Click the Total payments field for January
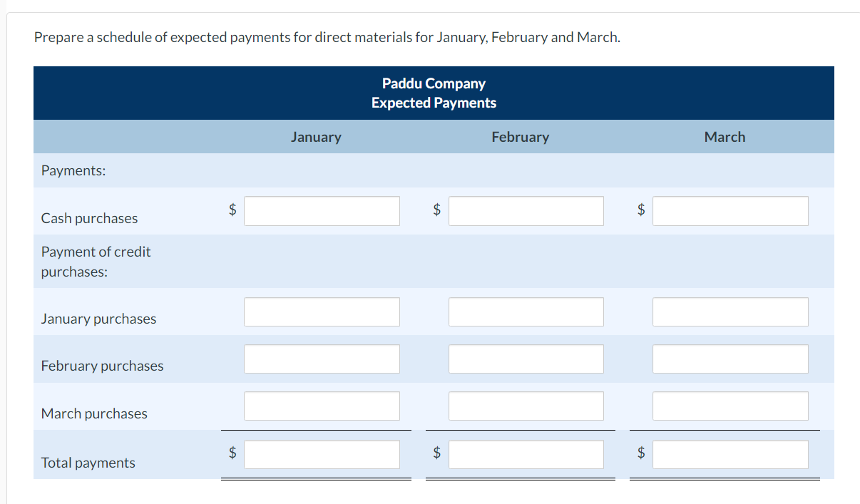The height and width of the screenshot is (504, 860). coord(322,453)
